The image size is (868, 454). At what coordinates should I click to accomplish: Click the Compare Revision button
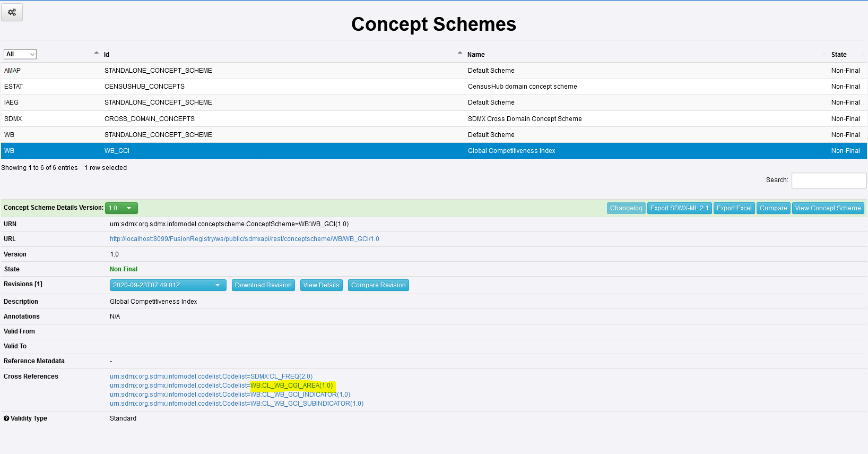tap(378, 285)
